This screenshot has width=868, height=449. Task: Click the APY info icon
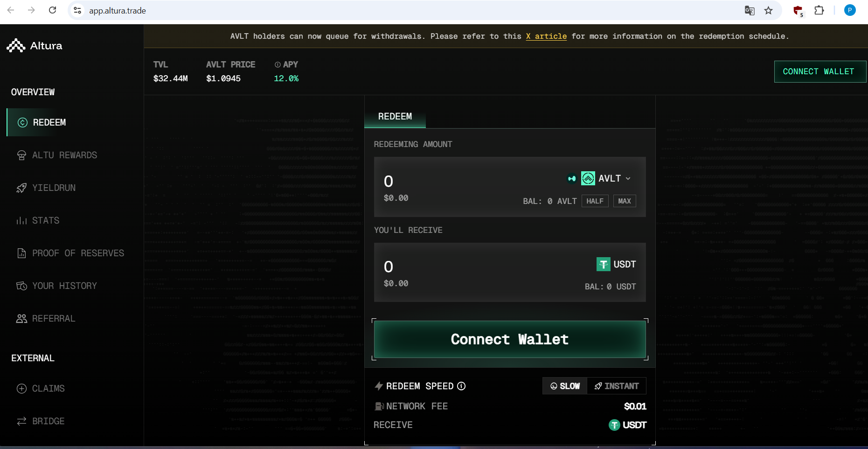pyautogui.click(x=278, y=64)
